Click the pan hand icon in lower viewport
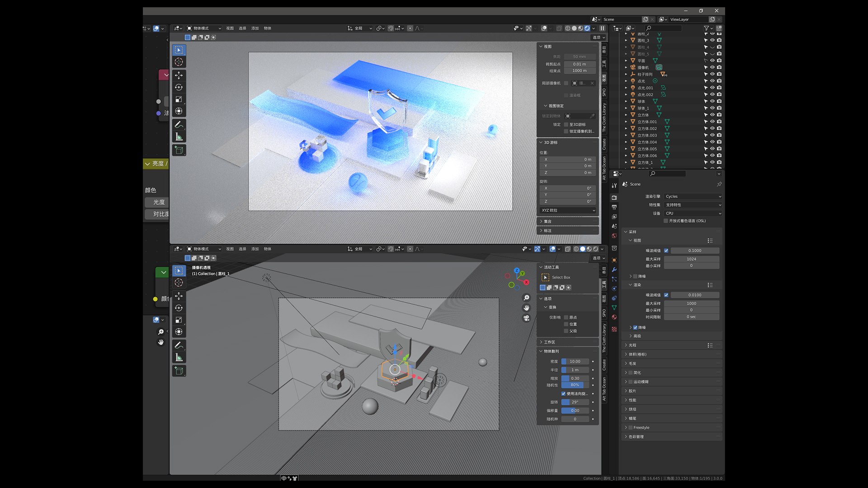This screenshot has width=868, height=488. pyautogui.click(x=526, y=308)
